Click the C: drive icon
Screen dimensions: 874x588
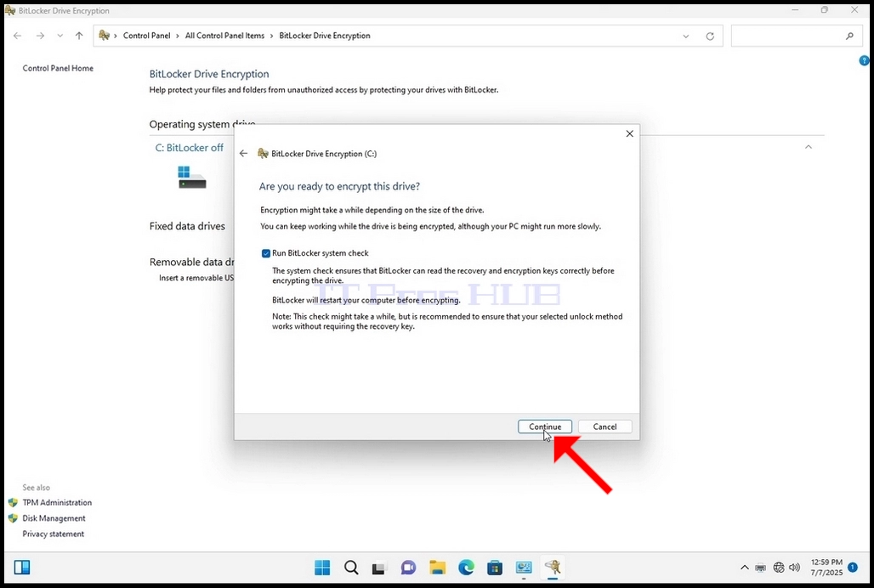(192, 177)
